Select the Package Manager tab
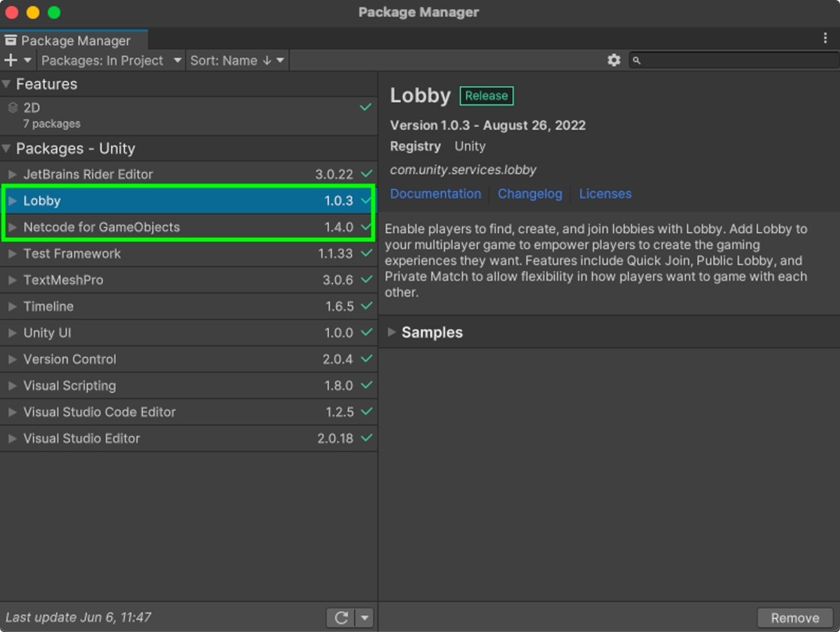Screen dimensions: 840x632 [74, 41]
